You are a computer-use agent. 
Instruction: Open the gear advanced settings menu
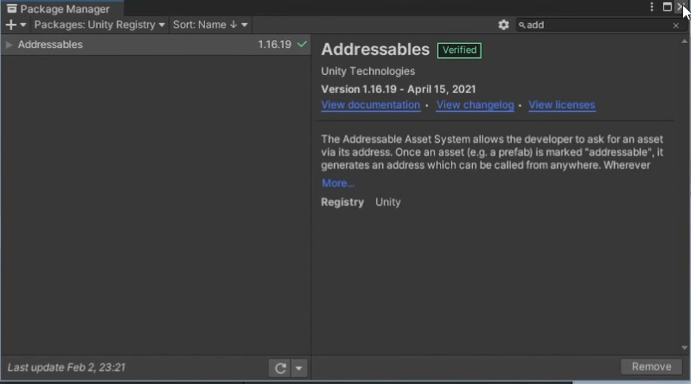pyautogui.click(x=503, y=25)
